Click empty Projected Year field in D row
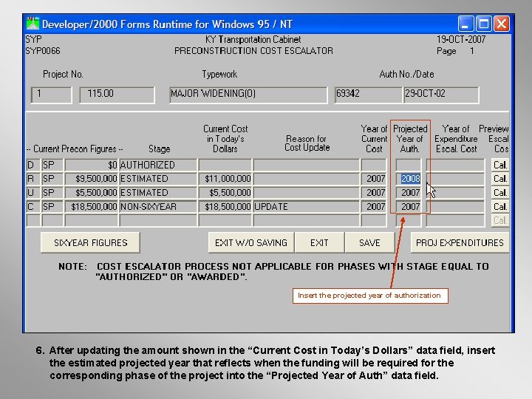Viewport: 532px width, 399px height. [409, 165]
